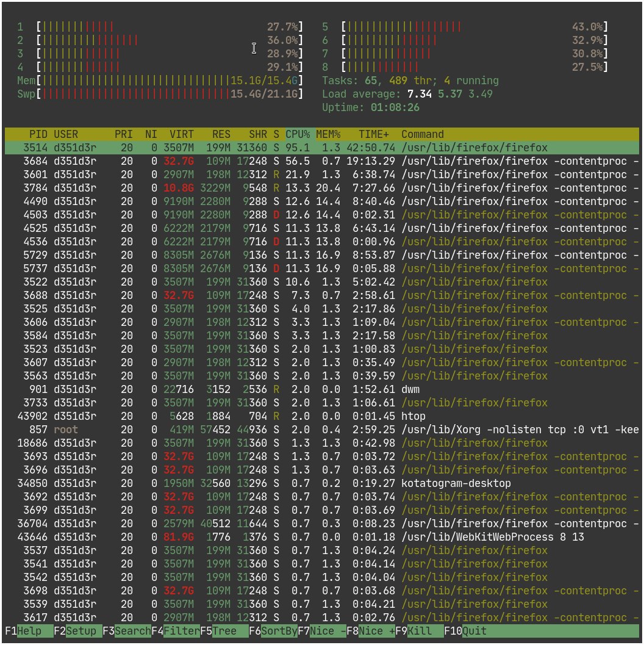This screenshot has width=644, height=645.
Task: Select the dwm process row
Action: (x=322, y=389)
